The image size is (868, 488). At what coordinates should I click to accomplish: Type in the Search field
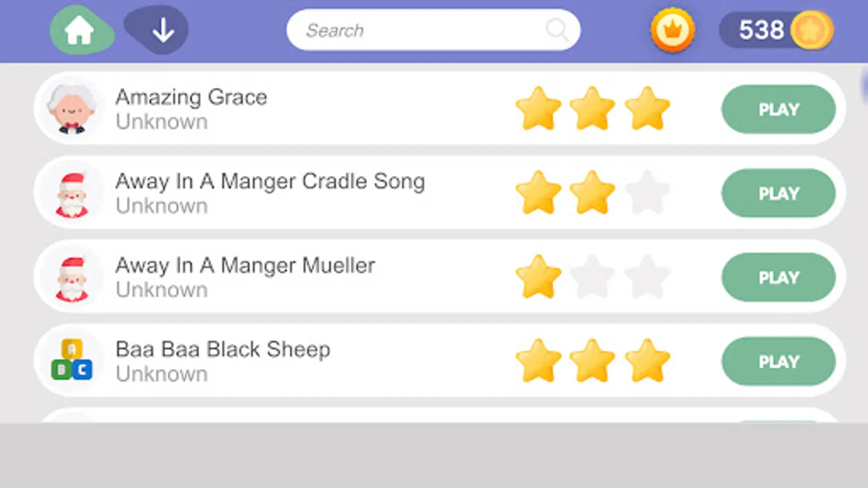[x=418, y=30]
